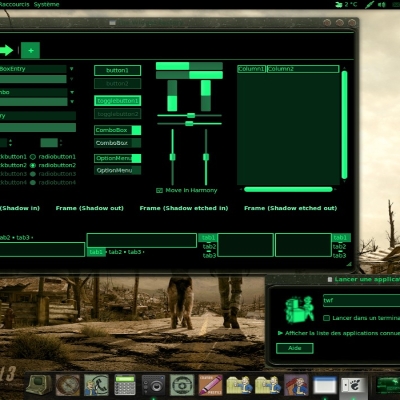Click the vertical scrollbar of the column list
This screenshot has width=400, height=400.
tap(345, 125)
